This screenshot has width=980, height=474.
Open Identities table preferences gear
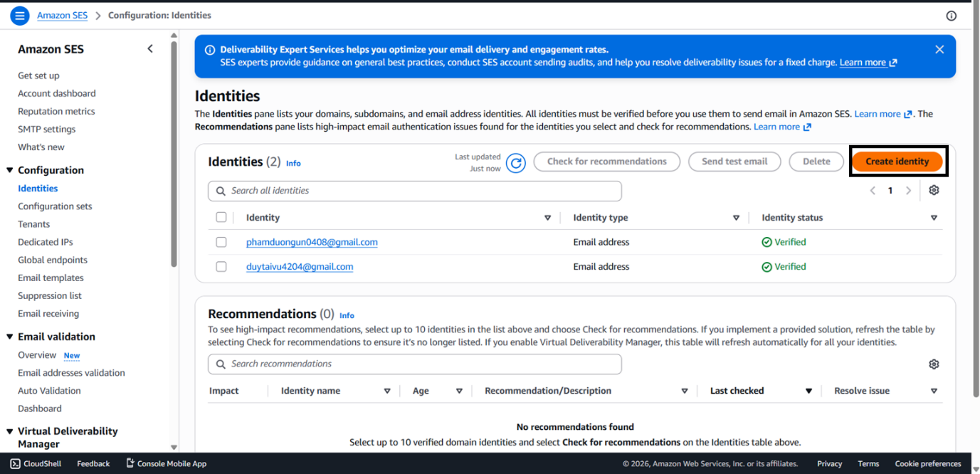click(934, 190)
